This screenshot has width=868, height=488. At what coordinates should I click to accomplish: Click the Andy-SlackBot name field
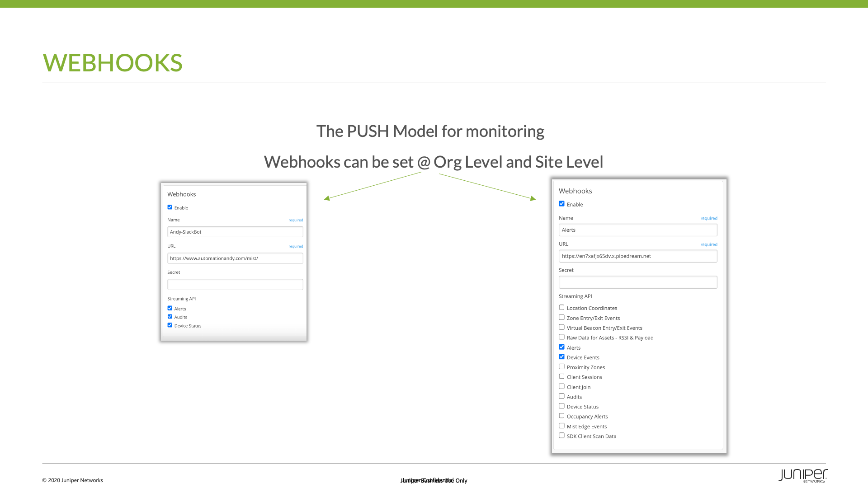click(x=235, y=232)
